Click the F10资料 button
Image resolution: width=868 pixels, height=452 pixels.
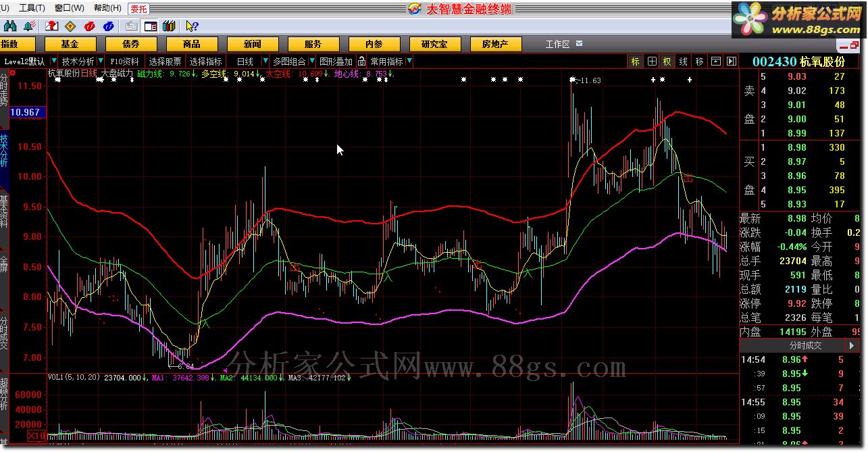click(x=124, y=61)
